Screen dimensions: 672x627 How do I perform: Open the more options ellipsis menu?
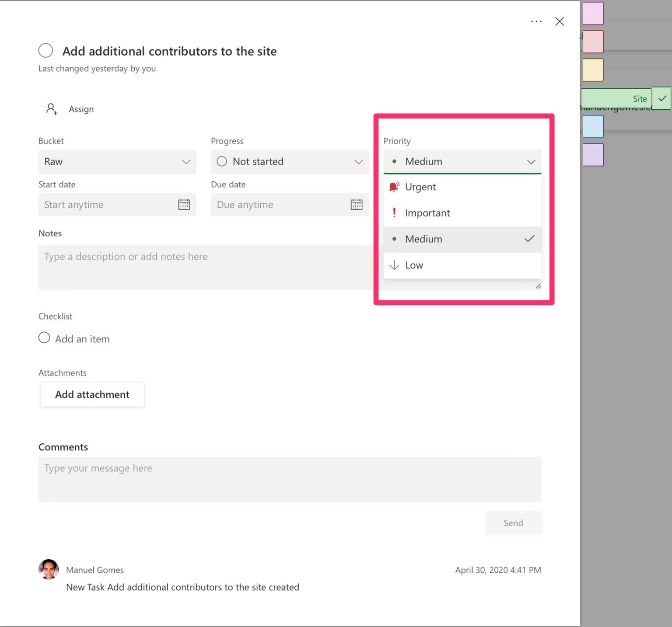coord(536,21)
